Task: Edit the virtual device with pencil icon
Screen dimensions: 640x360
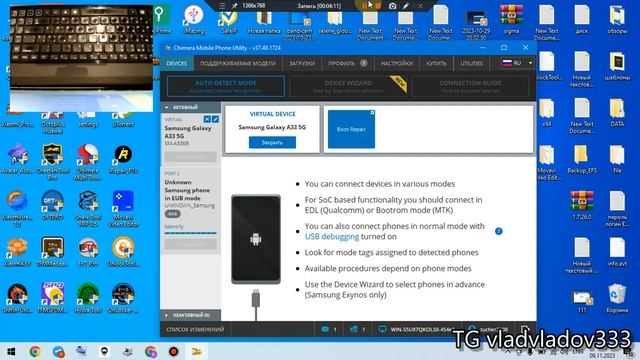Action: click(x=215, y=119)
